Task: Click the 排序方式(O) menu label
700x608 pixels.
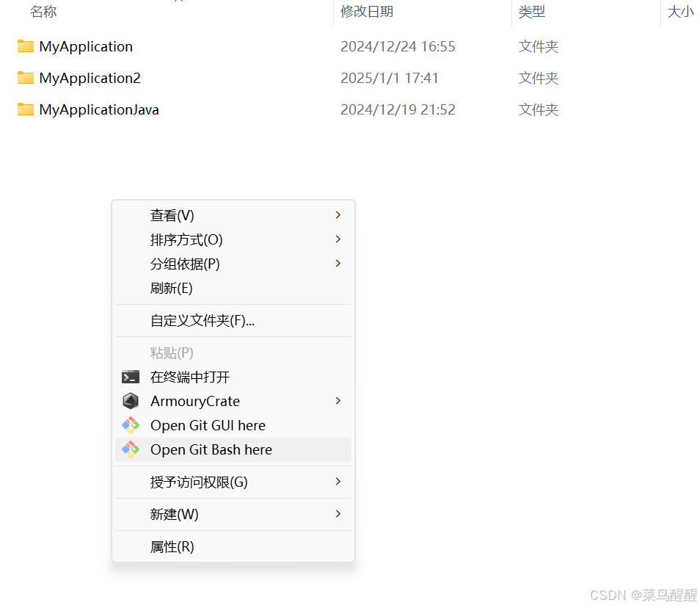Action: pyautogui.click(x=186, y=239)
